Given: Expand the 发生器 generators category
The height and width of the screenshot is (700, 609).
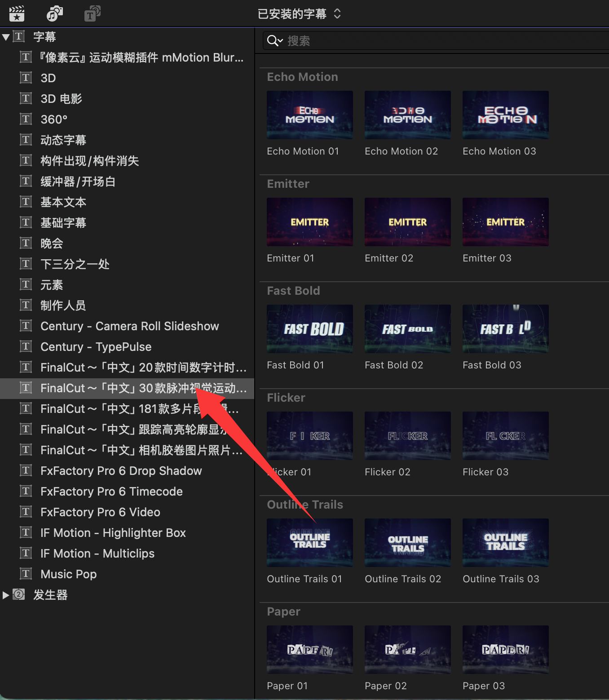Looking at the screenshot, I should pyautogui.click(x=6, y=595).
